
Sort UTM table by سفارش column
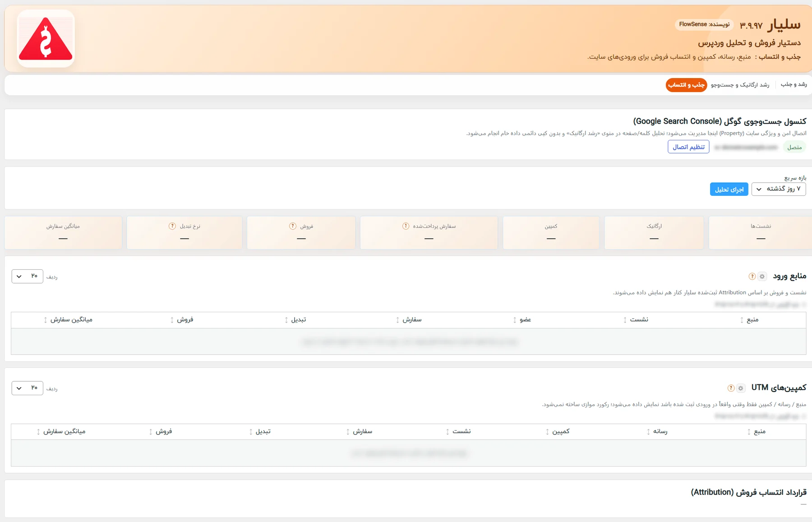(359, 432)
